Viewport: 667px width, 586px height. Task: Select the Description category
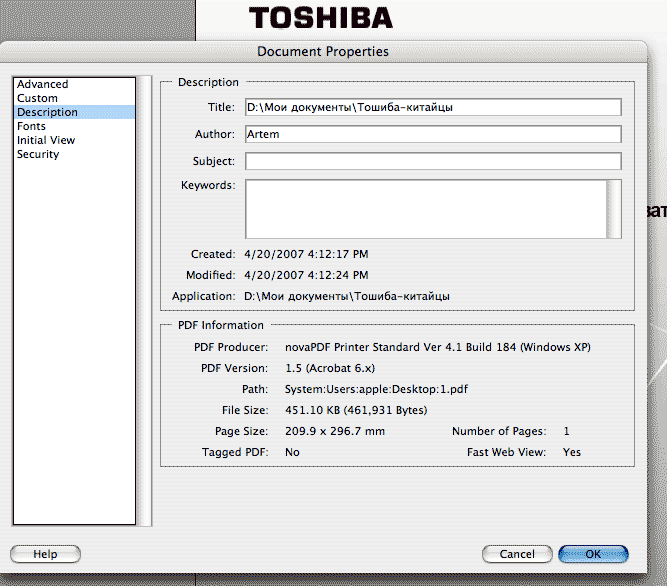click(74, 112)
